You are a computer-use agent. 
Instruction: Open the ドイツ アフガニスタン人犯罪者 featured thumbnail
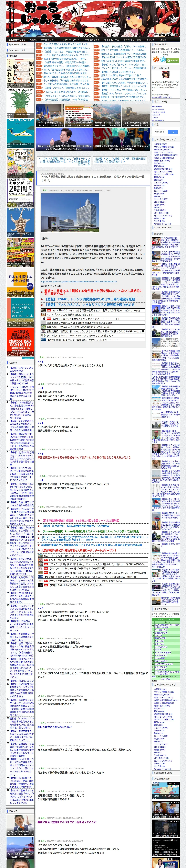[x=50, y=116]
